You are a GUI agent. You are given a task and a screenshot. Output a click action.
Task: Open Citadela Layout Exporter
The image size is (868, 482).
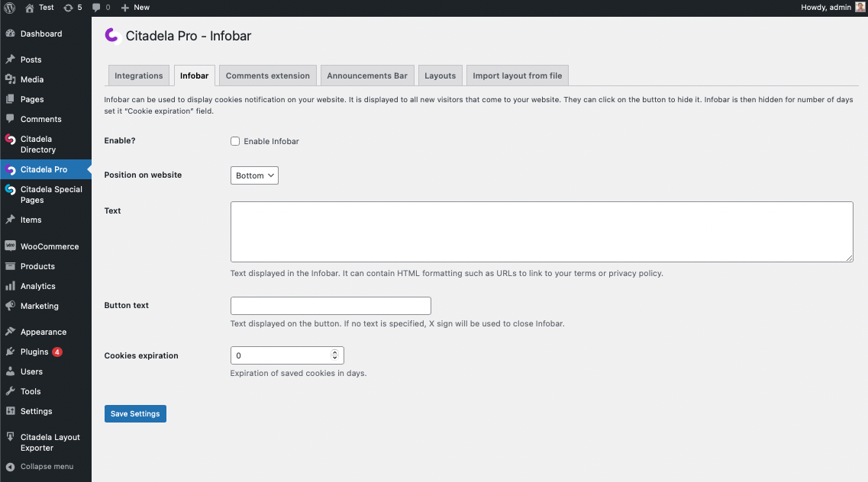pos(50,442)
